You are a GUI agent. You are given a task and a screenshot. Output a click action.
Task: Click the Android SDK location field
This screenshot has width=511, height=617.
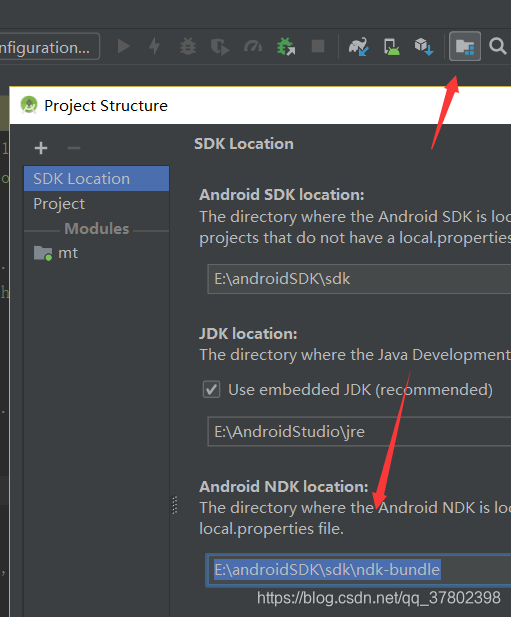click(359, 279)
